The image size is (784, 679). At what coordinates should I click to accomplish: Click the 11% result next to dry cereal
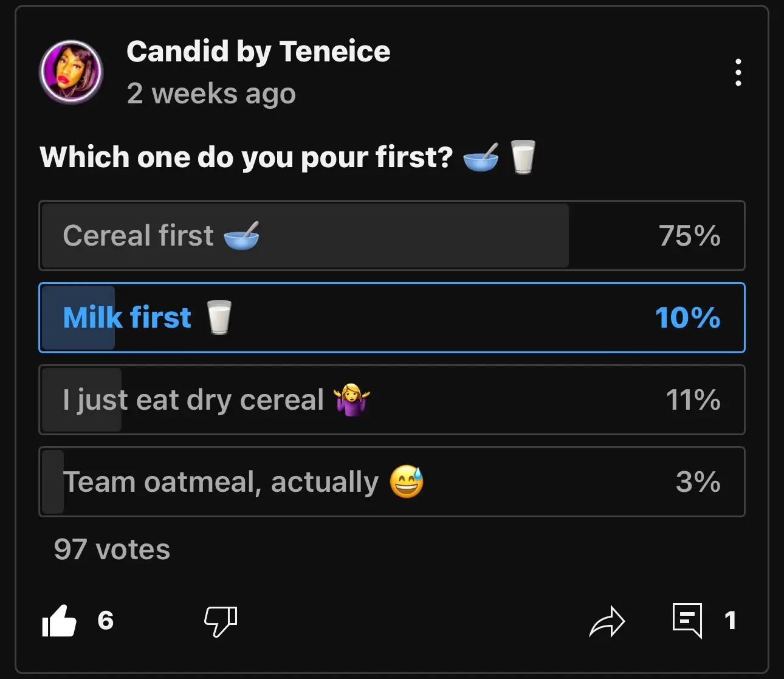[x=692, y=400]
